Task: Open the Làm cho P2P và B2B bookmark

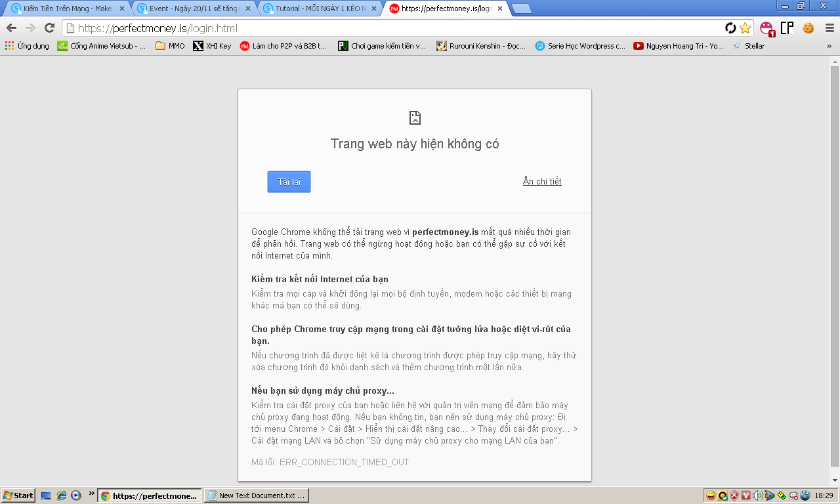Action: tap(283, 46)
